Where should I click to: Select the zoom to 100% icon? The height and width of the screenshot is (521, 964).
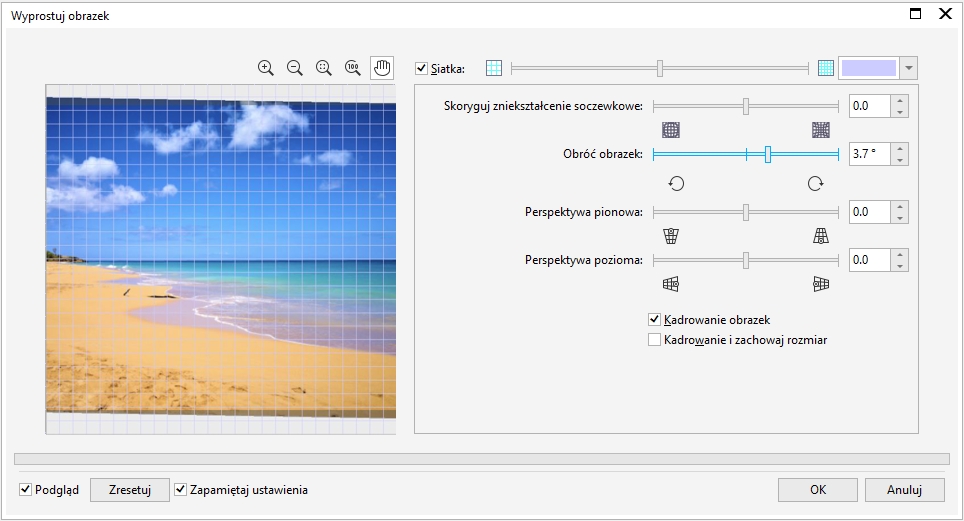352,68
